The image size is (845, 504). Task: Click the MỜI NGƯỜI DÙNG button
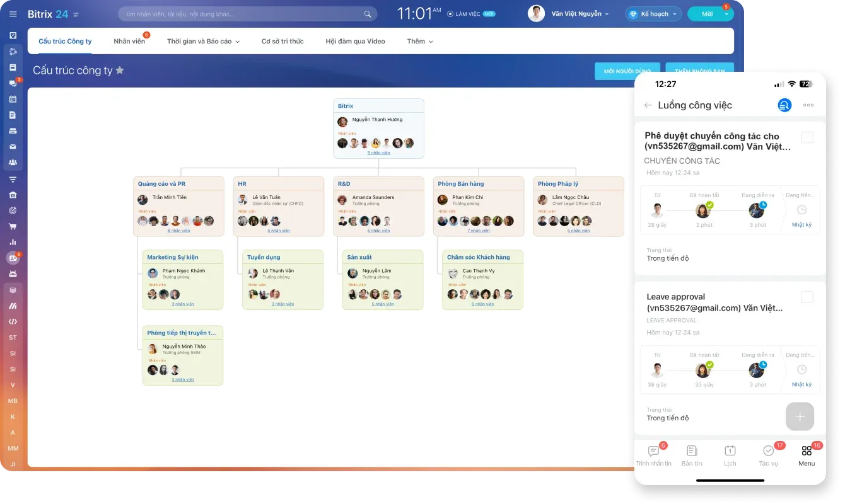tap(627, 71)
